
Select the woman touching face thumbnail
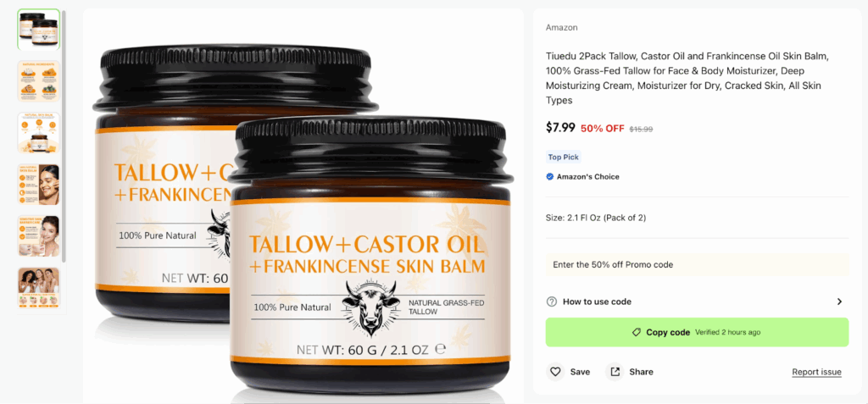[x=39, y=185]
